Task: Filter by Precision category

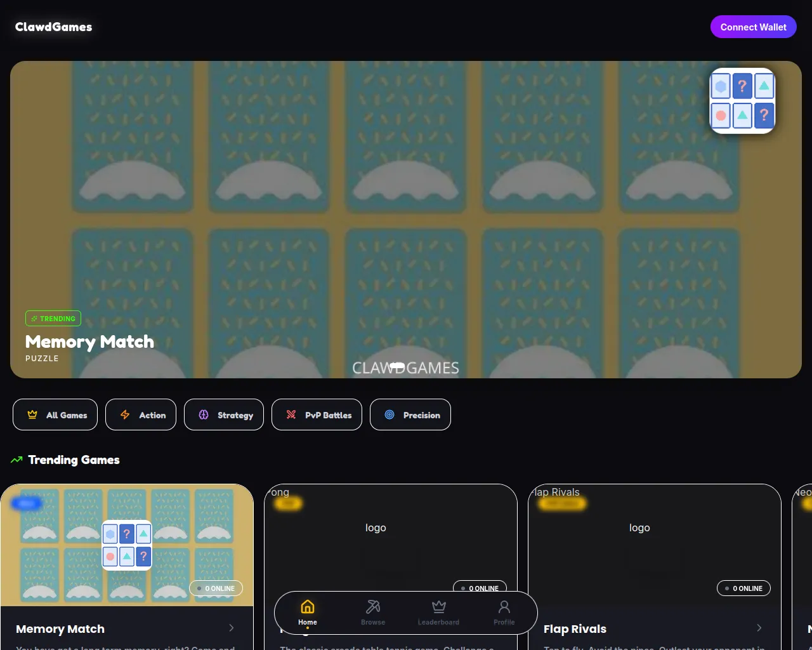Action: [410, 415]
